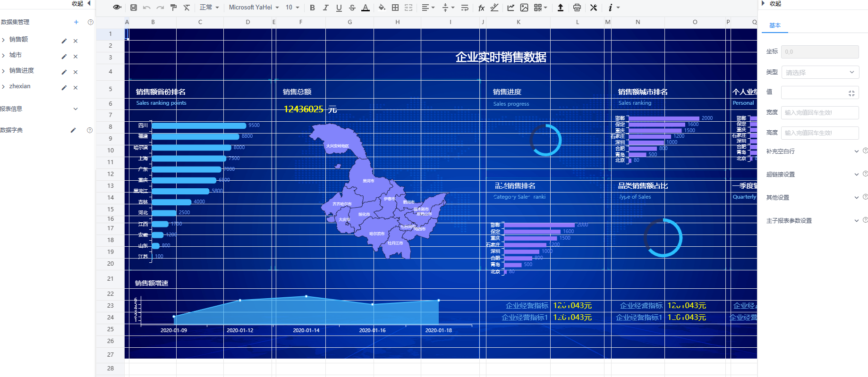868x377 pixels.
Task: Open the insert chart tool
Action: [x=511, y=8]
